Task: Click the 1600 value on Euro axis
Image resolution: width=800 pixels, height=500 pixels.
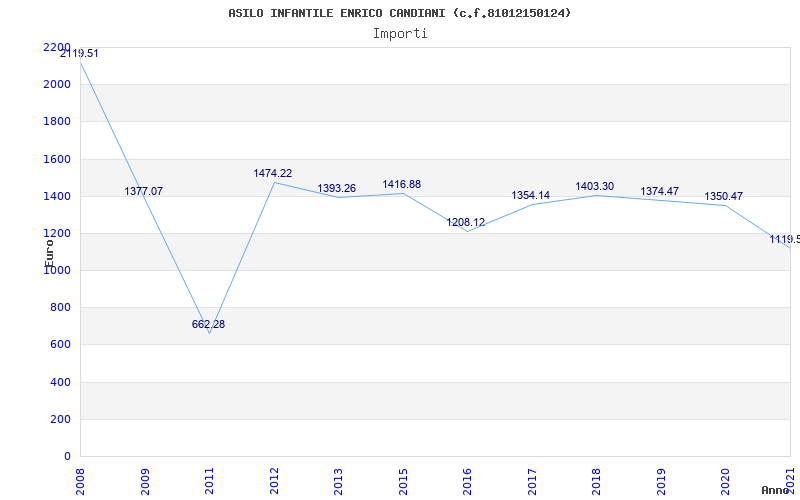Action: point(57,159)
